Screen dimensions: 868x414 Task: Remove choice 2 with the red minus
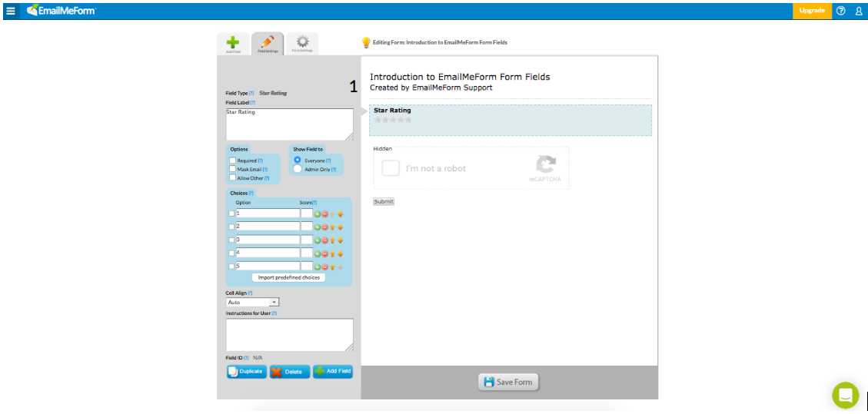[325, 227]
